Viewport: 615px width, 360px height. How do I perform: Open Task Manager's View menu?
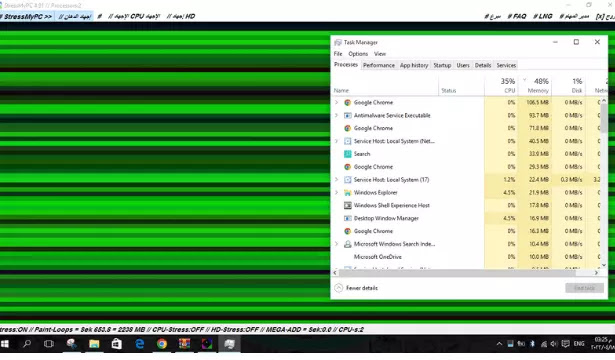pyautogui.click(x=380, y=54)
